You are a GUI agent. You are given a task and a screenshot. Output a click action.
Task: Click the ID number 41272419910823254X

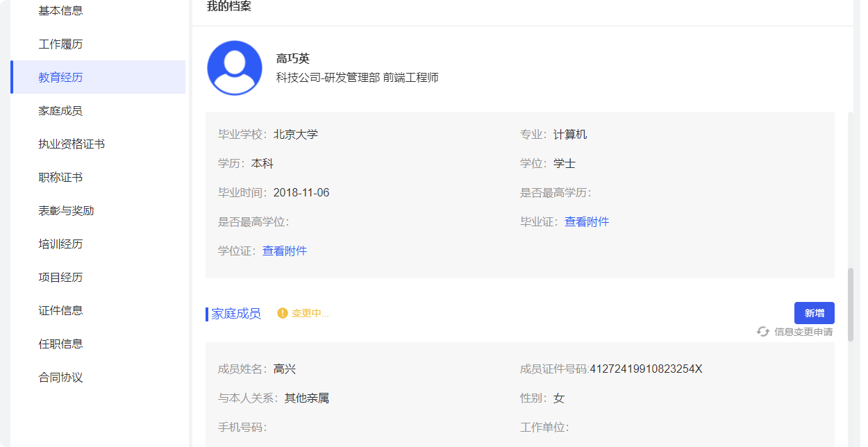click(x=646, y=369)
